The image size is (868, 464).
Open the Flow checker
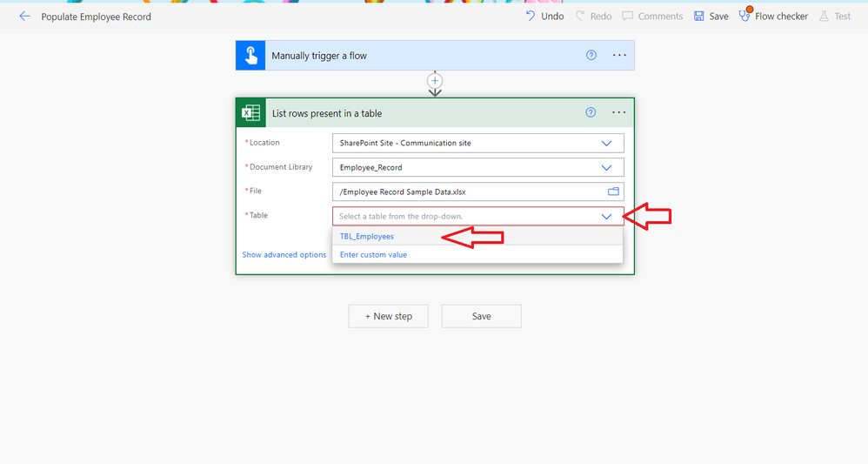pos(773,16)
